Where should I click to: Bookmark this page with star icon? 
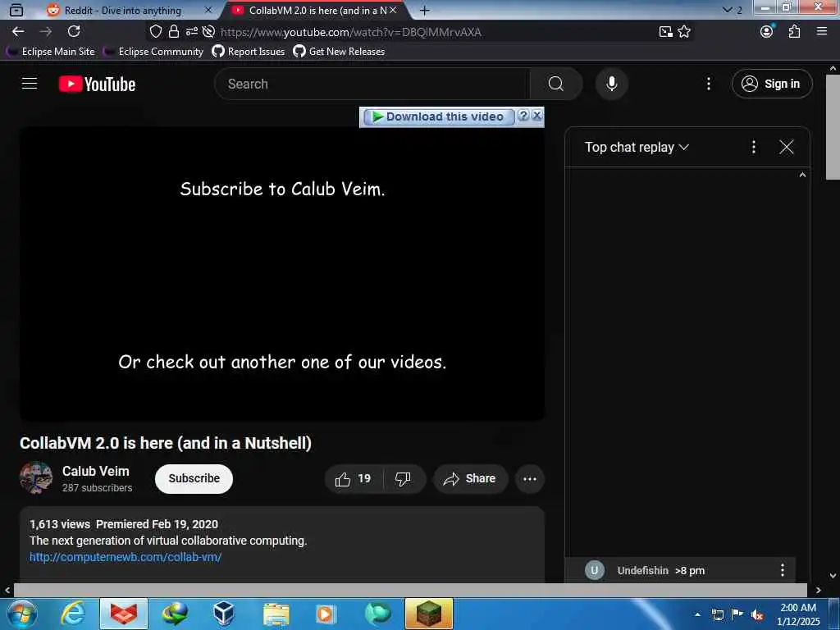click(x=684, y=32)
